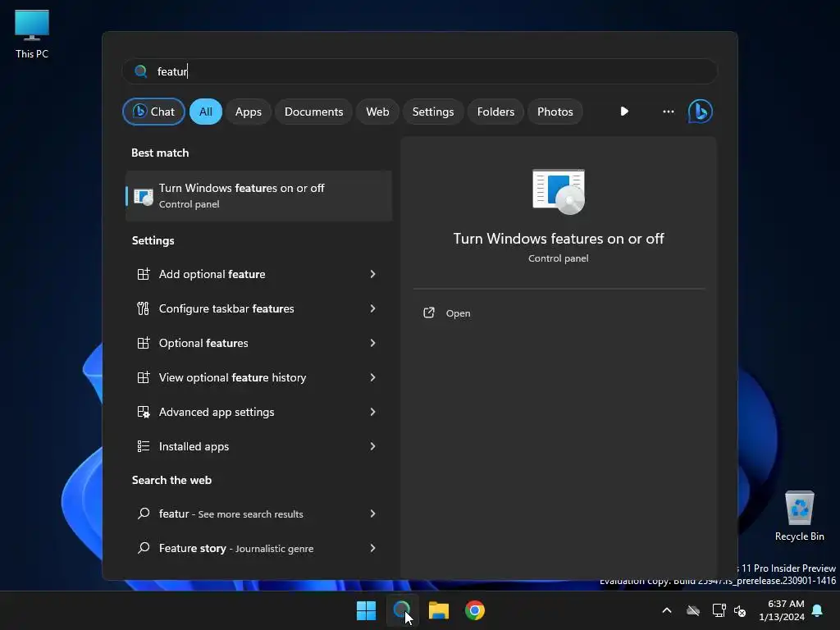This screenshot has height=630, width=840.
Task: Click large Windows features icon in preview pane
Action: pyautogui.click(x=558, y=192)
